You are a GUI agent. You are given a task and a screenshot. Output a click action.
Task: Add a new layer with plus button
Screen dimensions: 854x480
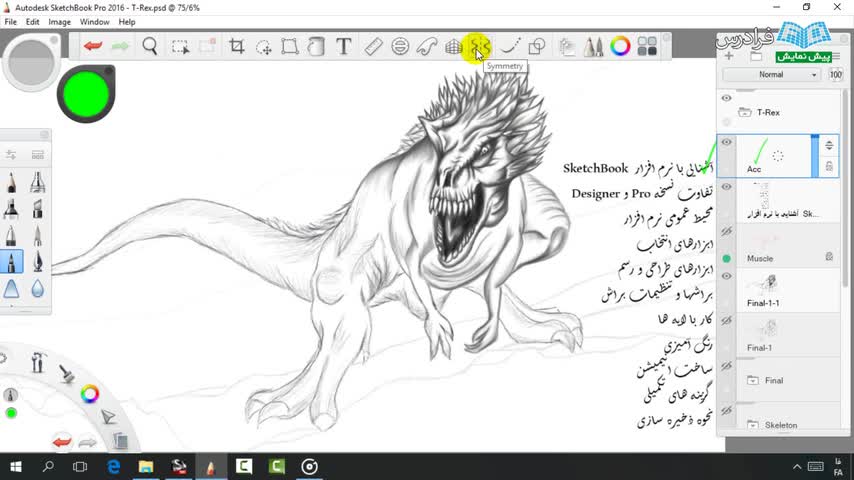point(729,56)
